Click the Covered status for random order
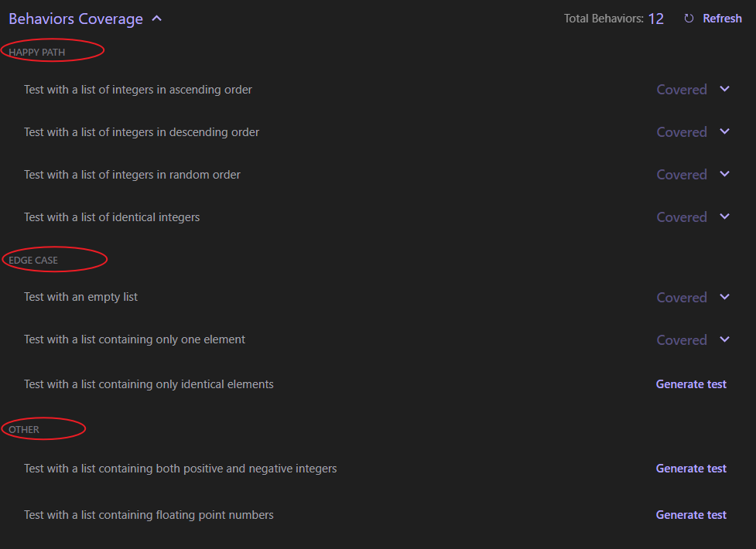Viewport: 756px width, 549px height. (x=682, y=175)
